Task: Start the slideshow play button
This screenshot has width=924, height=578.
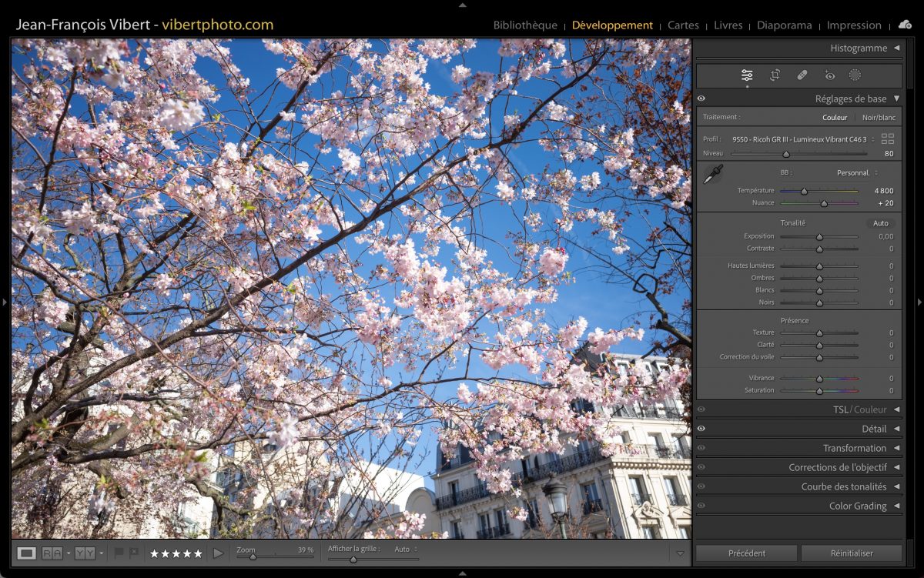Action: [218, 553]
